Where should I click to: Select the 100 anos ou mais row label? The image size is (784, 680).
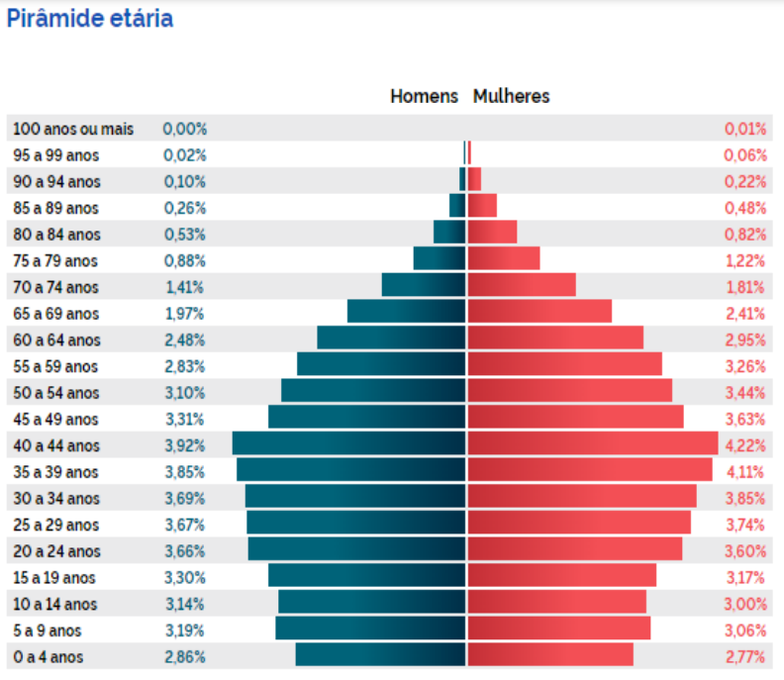coord(73,129)
